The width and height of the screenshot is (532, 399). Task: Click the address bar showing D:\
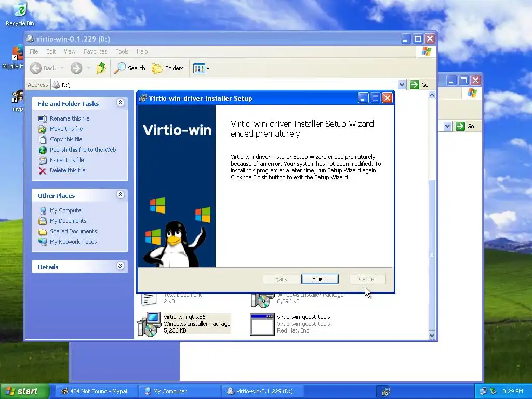tap(224, 85)
